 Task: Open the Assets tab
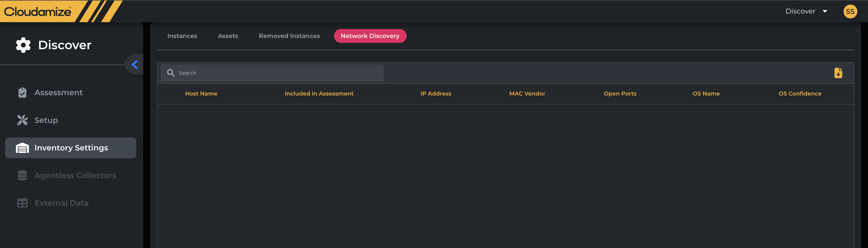(228, 36)
